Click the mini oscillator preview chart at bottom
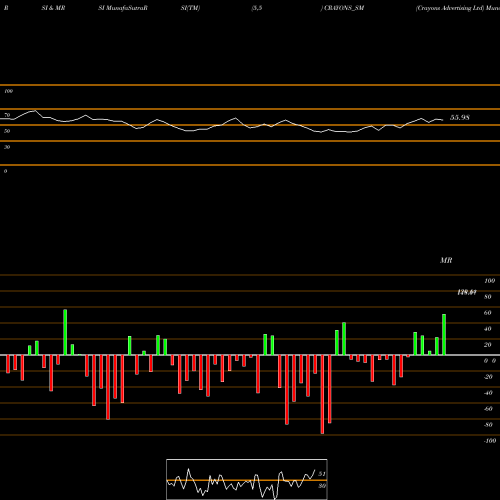 click(x=247, y=479)
